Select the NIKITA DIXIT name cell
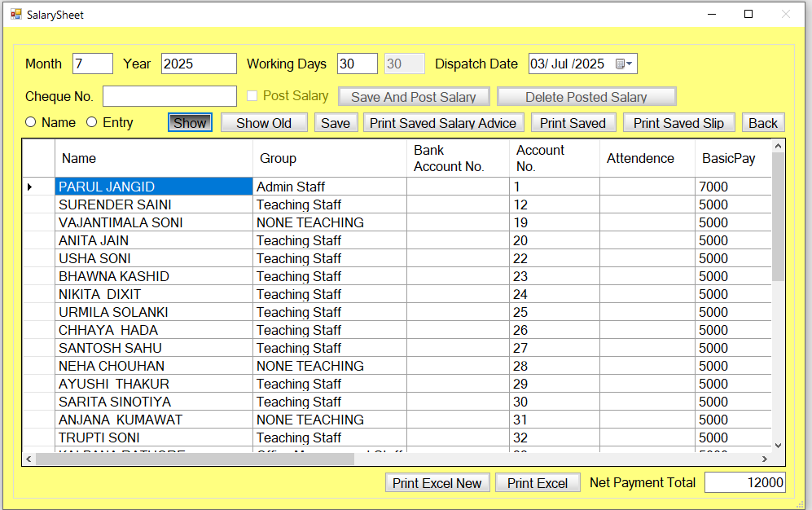 click(x=154, y=294)
